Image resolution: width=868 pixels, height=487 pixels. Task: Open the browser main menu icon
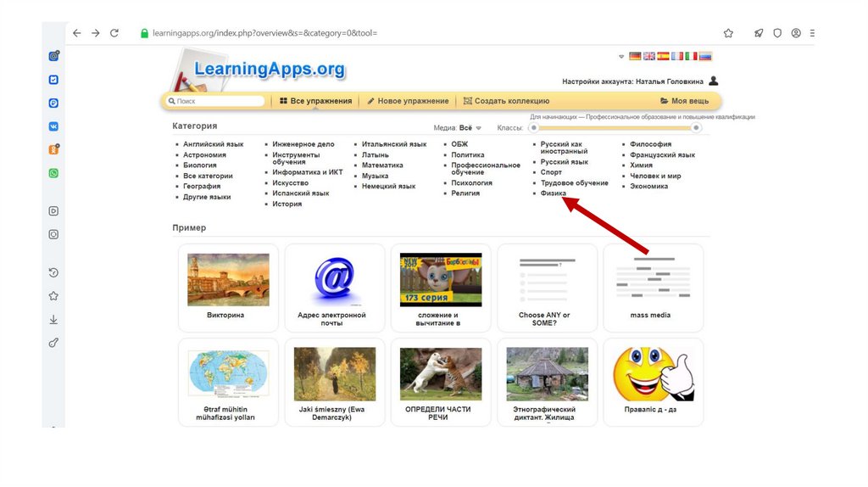812,33
